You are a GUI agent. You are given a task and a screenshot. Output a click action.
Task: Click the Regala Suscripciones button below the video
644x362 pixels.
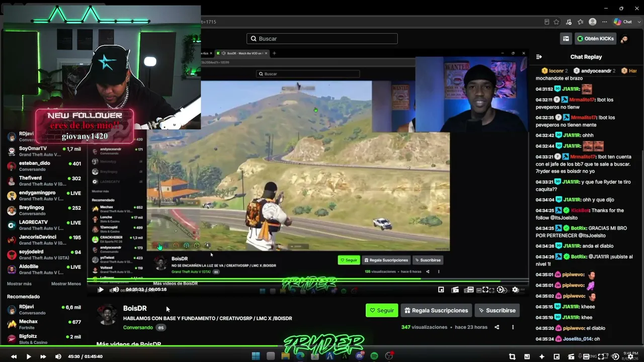tap(436, 310)
